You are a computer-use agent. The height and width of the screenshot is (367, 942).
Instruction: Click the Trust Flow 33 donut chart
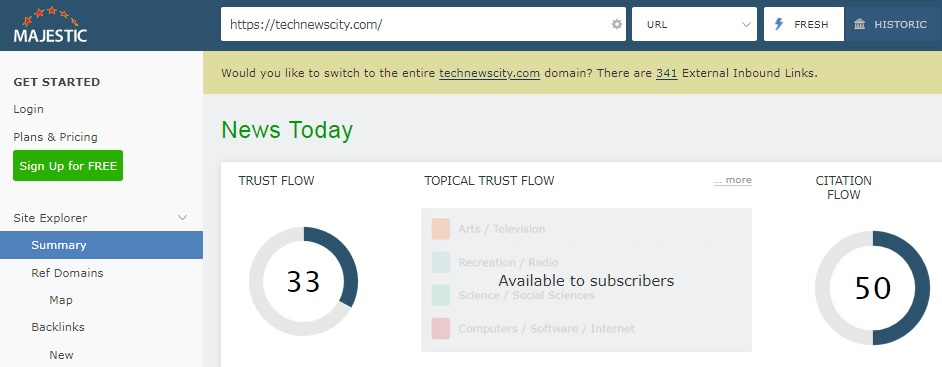pyautogui.click(x=303, y=281)
